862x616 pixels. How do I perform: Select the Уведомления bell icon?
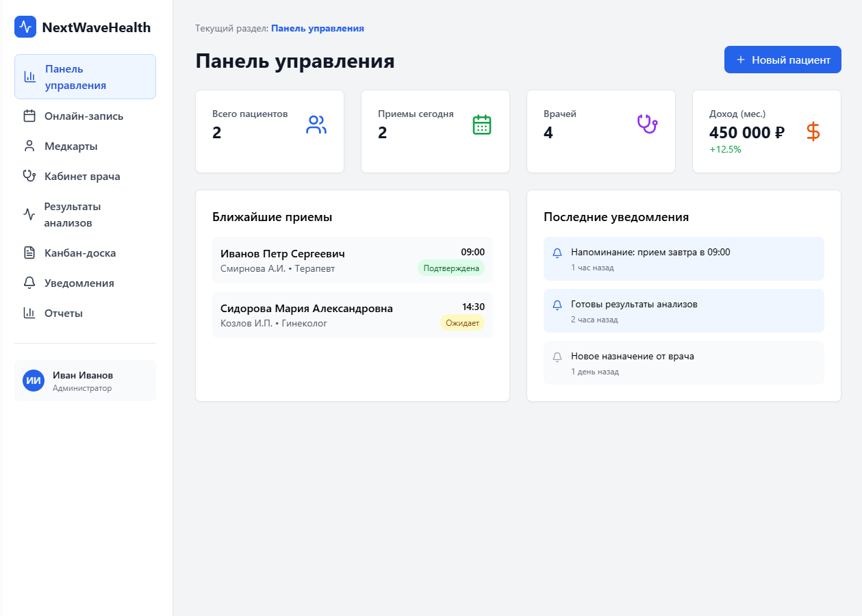click(28, 283)
